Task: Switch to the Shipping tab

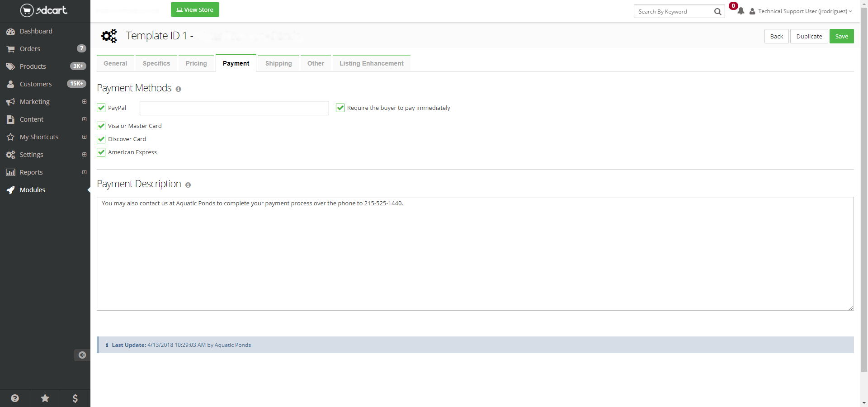Action: 278,63
